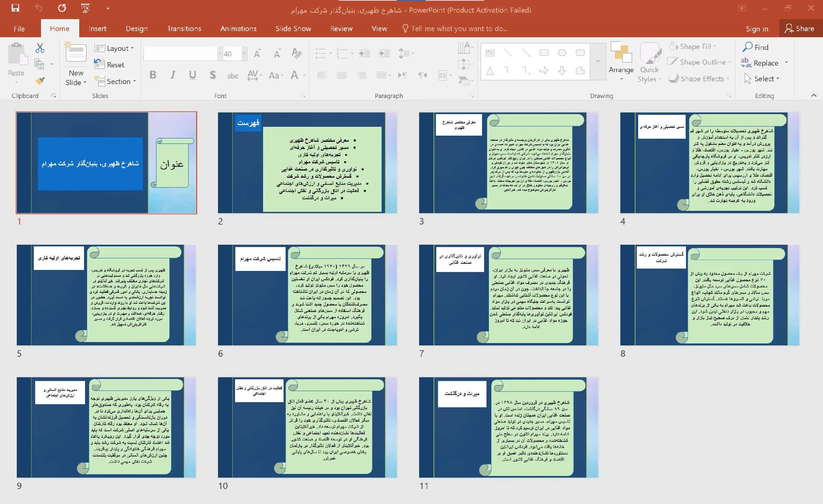Viewport: 823px width, 504px height.
Task: Click the Arrange icon
Action: 621,62
